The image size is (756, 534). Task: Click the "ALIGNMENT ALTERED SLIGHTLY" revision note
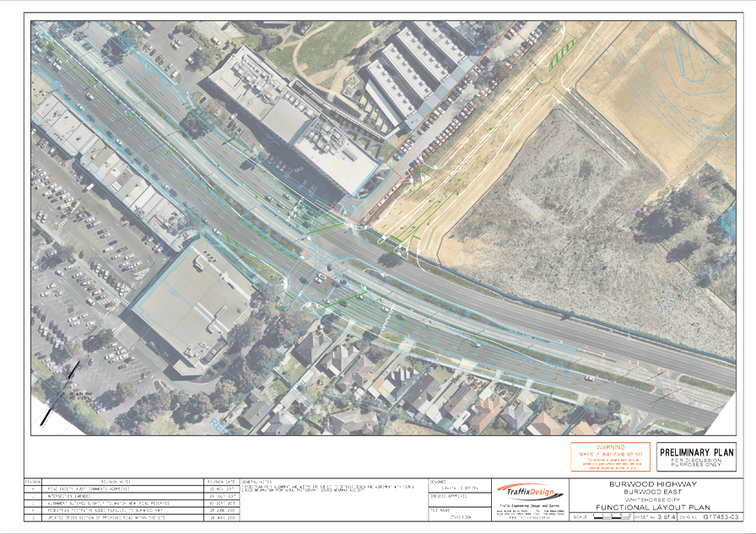109,503
